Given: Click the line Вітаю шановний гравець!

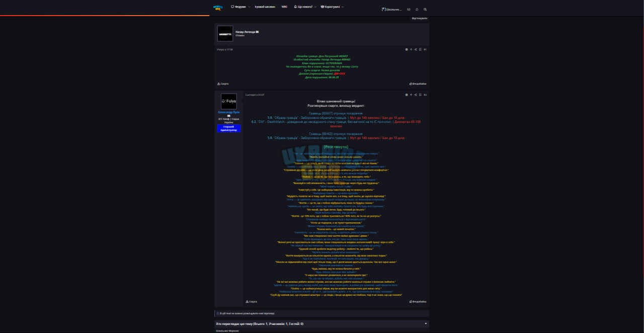Looking at the screenshot, I should click(x=336, y=102).
